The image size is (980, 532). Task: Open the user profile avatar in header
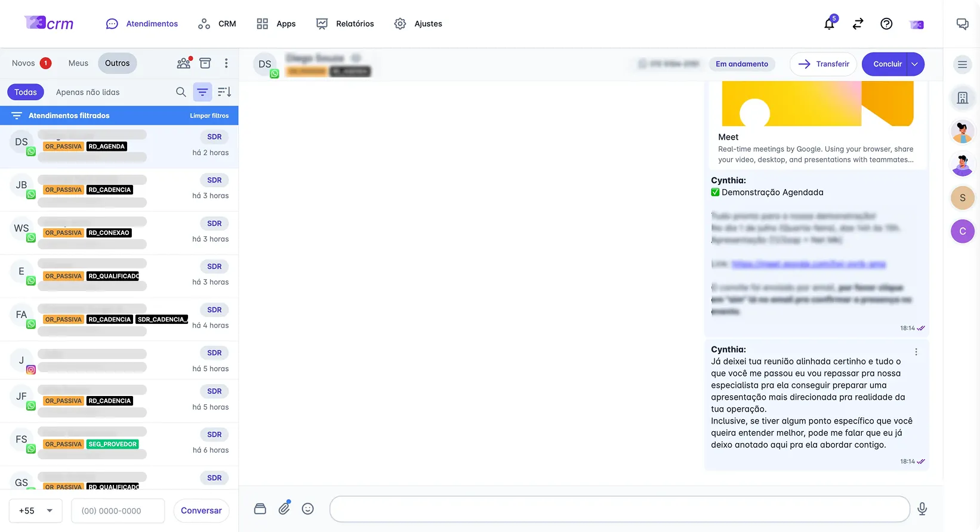point(917,24)
